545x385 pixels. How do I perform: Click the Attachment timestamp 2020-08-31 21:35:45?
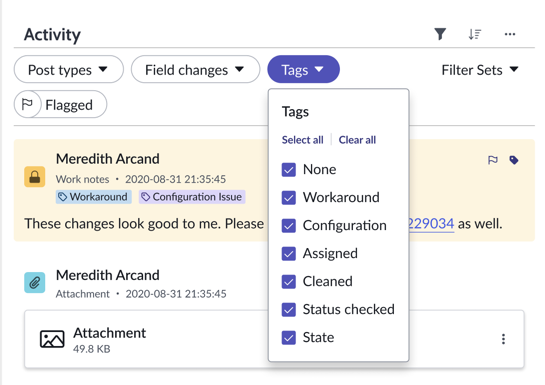point(176,294)
